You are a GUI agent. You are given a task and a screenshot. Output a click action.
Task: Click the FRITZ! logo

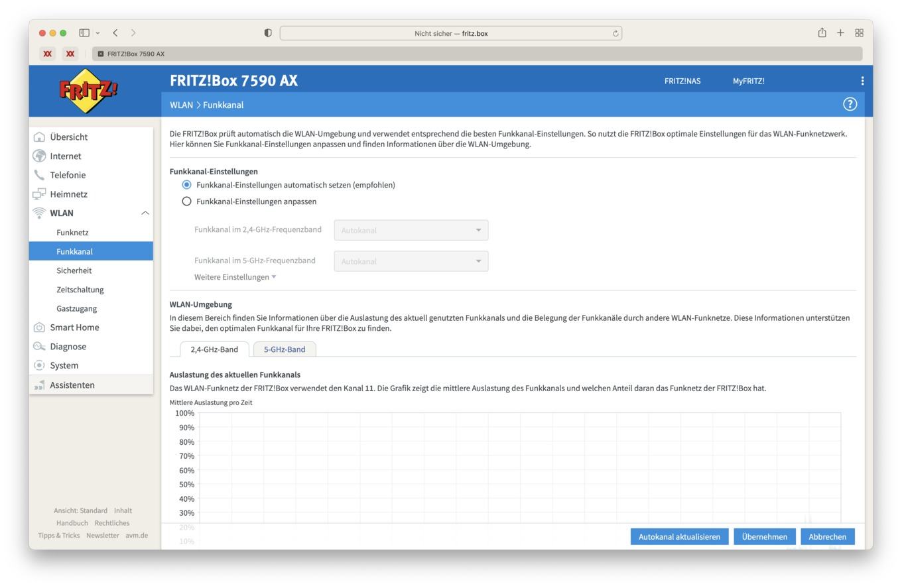click(90, 91)
